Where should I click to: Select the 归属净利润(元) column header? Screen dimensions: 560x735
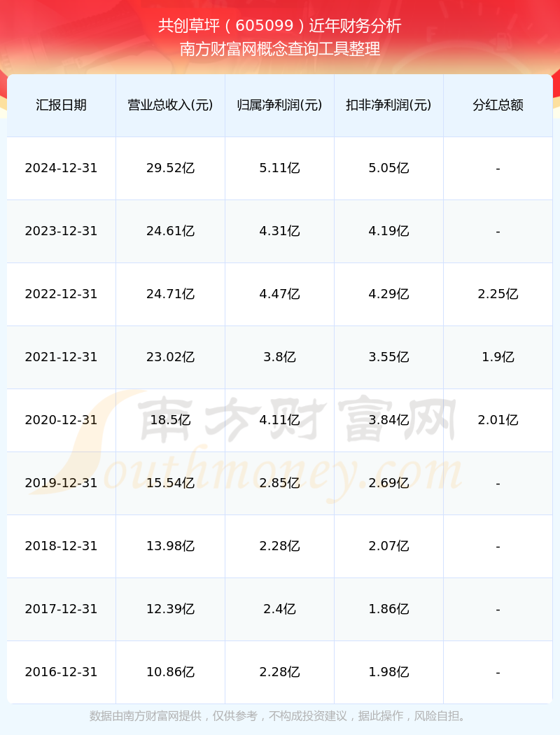click(x=280, y=105)
